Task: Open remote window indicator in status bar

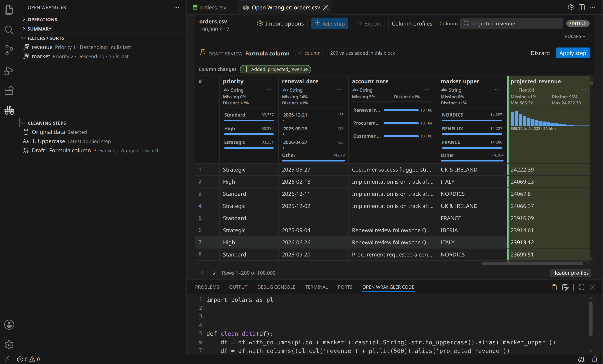Action: 7,359
